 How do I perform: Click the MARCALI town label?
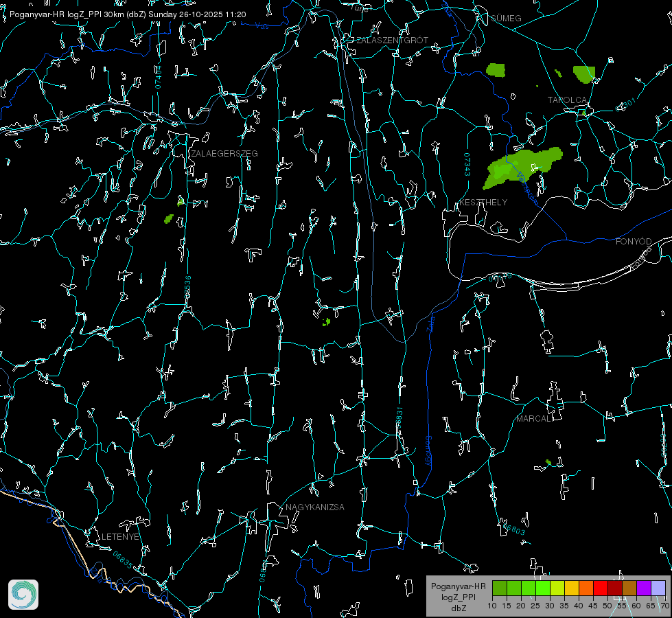click(x=535, y=419)
